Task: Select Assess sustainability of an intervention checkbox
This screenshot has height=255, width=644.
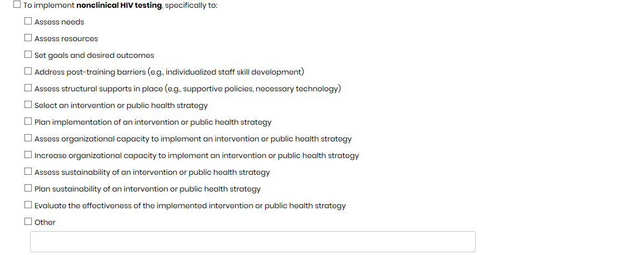Action: [28, 172]
